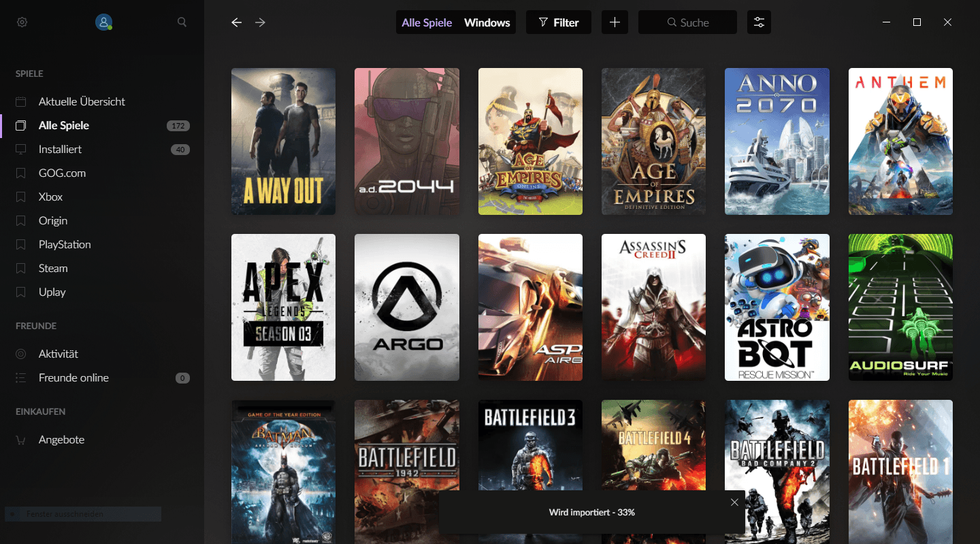This screenshot has height=544, width=980.
Task: Open ARGO game cover
Action: 407,307
